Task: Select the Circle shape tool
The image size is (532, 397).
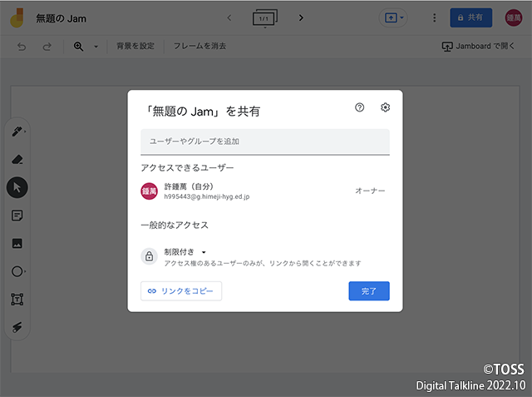Action: tap(17, 271)
